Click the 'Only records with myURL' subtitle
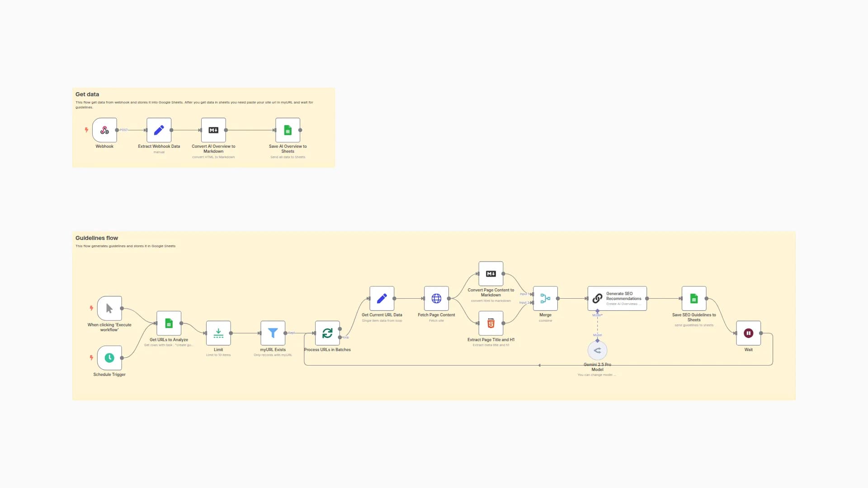This screenshot has width=868, height=488. pyautogui.click(x=273, y=355)
